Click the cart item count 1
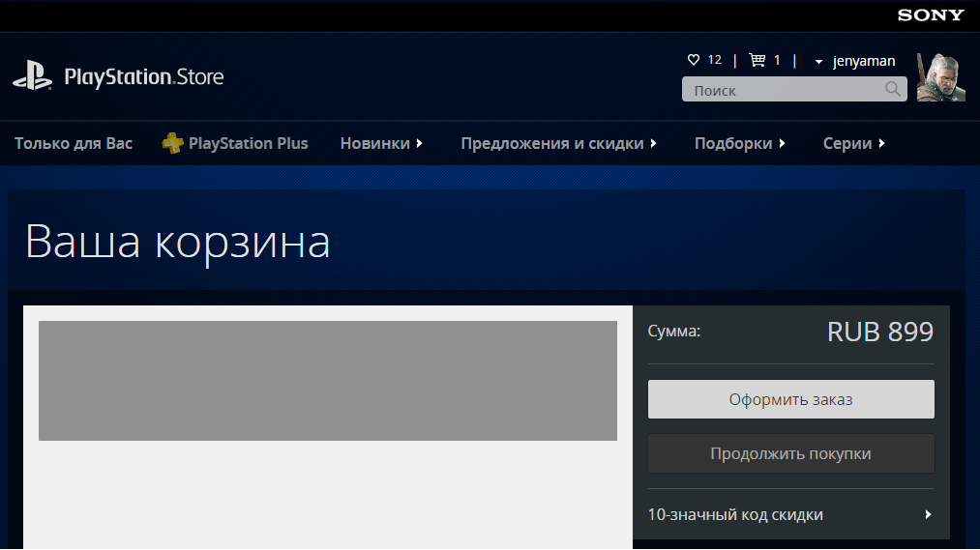Image resolution: width=980 pixels, height=550 pixels. (x=777, y=60)
